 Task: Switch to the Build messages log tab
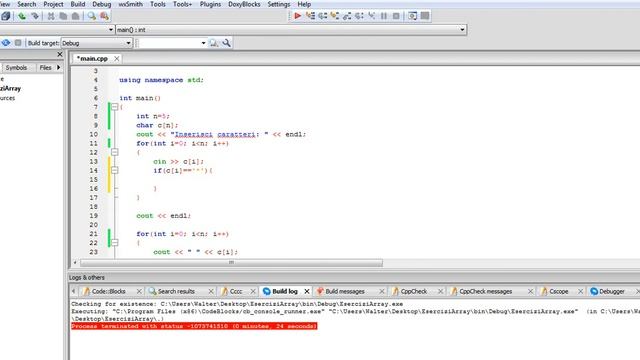345,291
